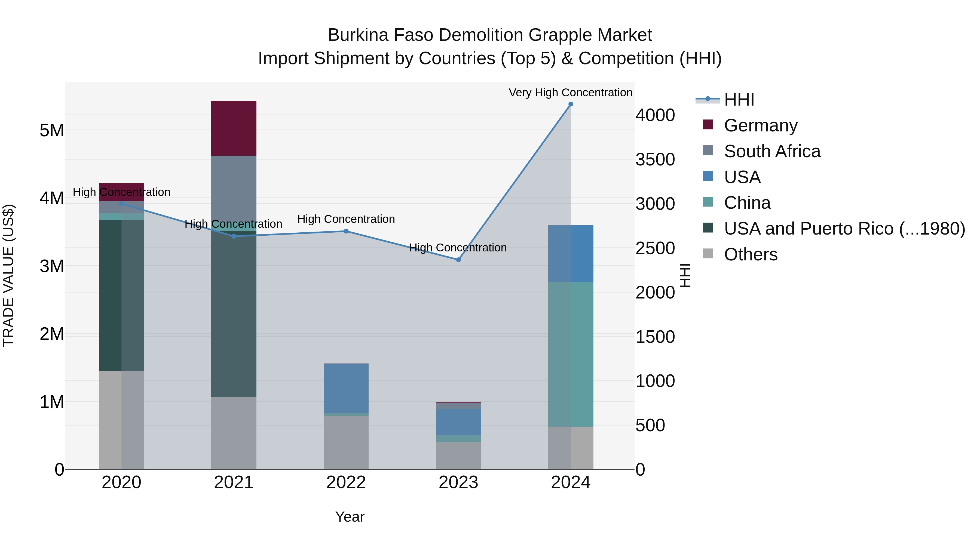Click the USA blue legend swatch

[x=708, y=176]
